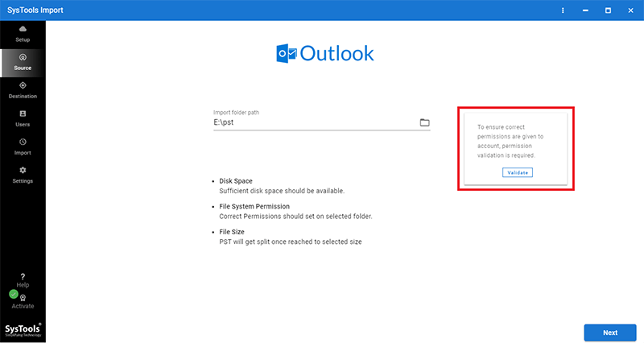Open the three-dot menu in title bar

point(563,10)
